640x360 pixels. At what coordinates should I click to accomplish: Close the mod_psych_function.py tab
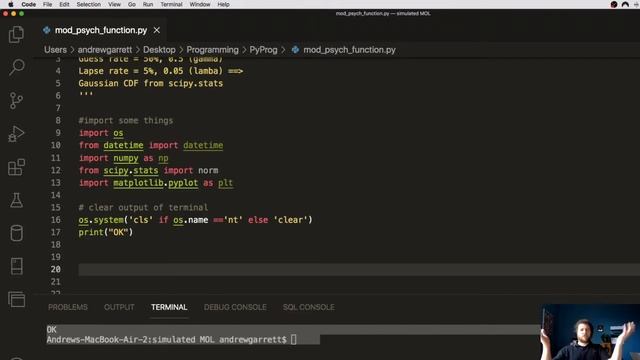(156, 30)
